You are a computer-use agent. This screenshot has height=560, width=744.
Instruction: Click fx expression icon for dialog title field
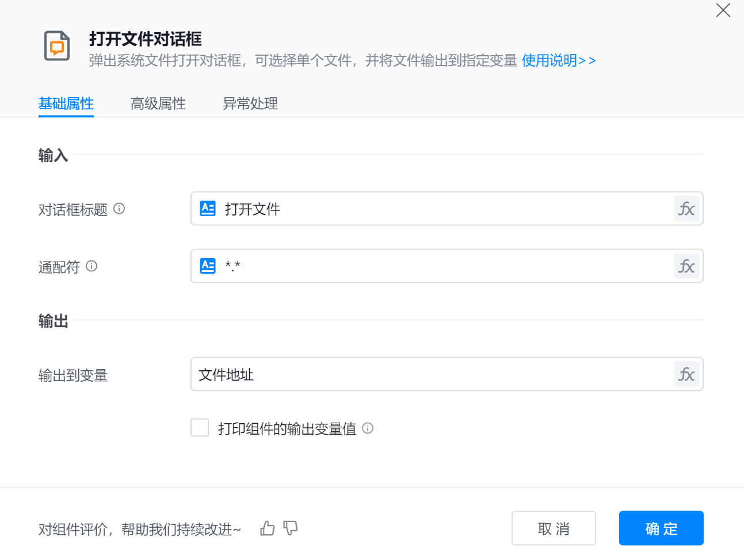click(686, 209)
